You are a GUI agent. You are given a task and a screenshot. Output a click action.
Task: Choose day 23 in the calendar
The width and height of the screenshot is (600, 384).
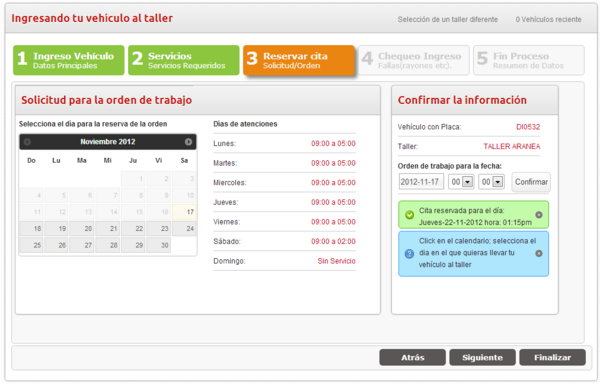click(158, 229)
